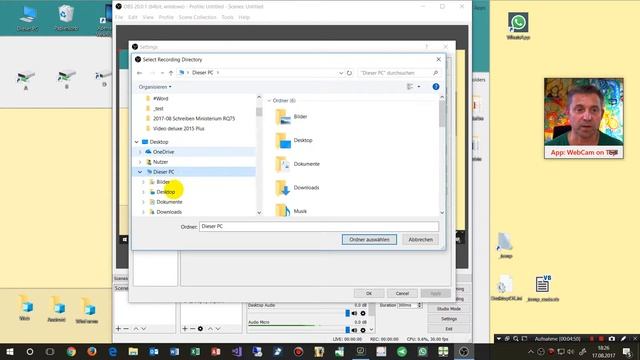Collapse the Dieser PC tree node
Image resolution: width=640 pixels, height=360 pixels.
pyautogui.click(x=140, y=172)
